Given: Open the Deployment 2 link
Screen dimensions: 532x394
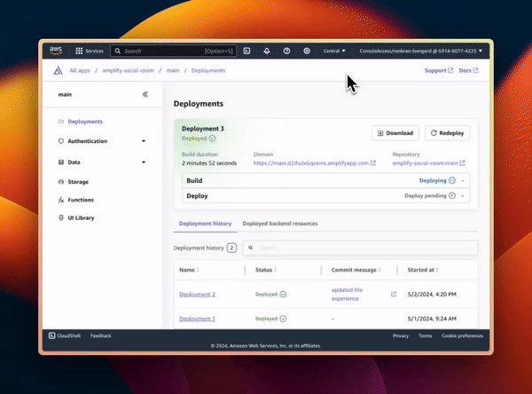Looking at the screenshot, I should pyautogui.click(x=197, y=295).
